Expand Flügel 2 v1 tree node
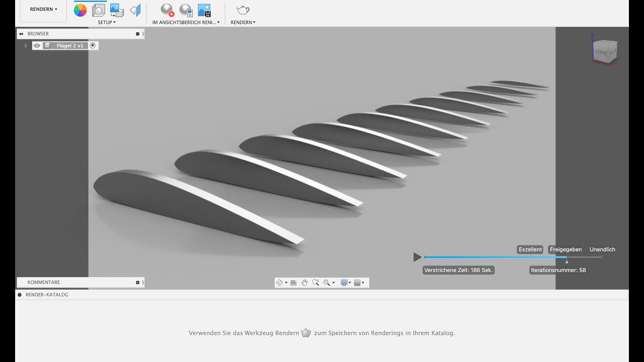 26,45
